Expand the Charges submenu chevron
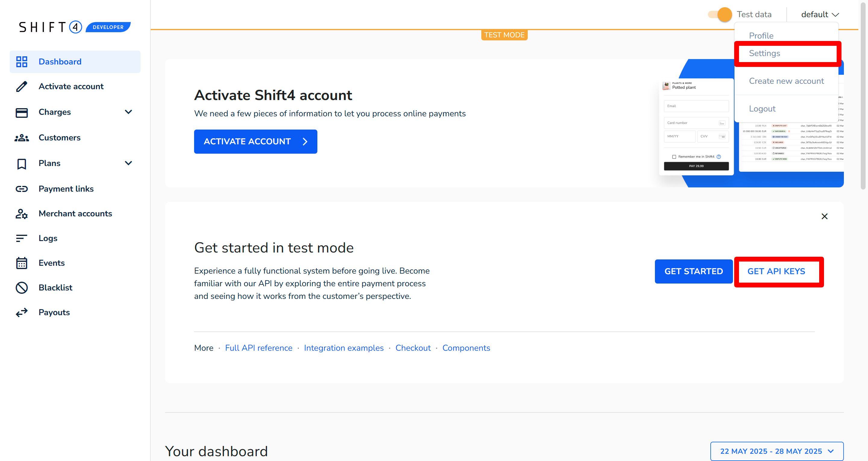 pos(128,112)
